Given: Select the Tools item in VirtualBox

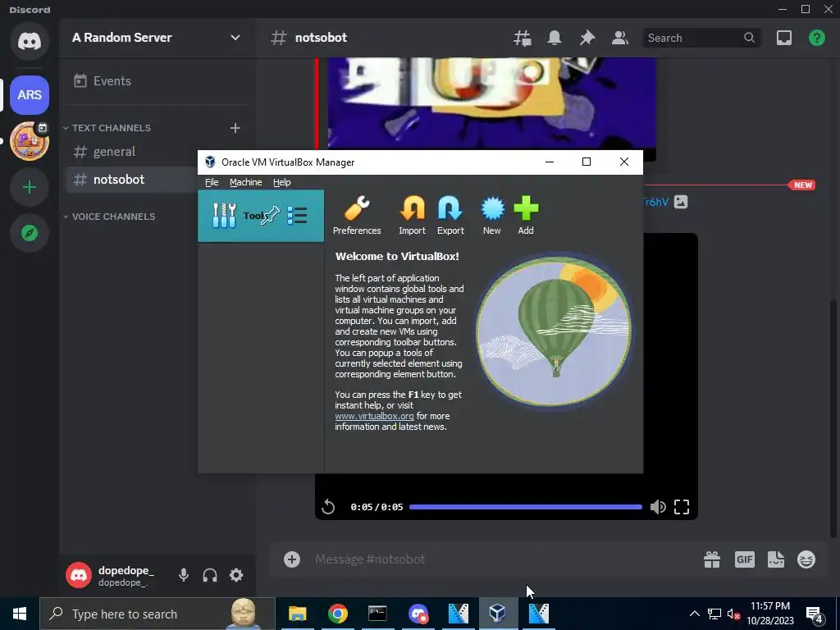Looking at the screenshot, I should [x=260, y=216].
